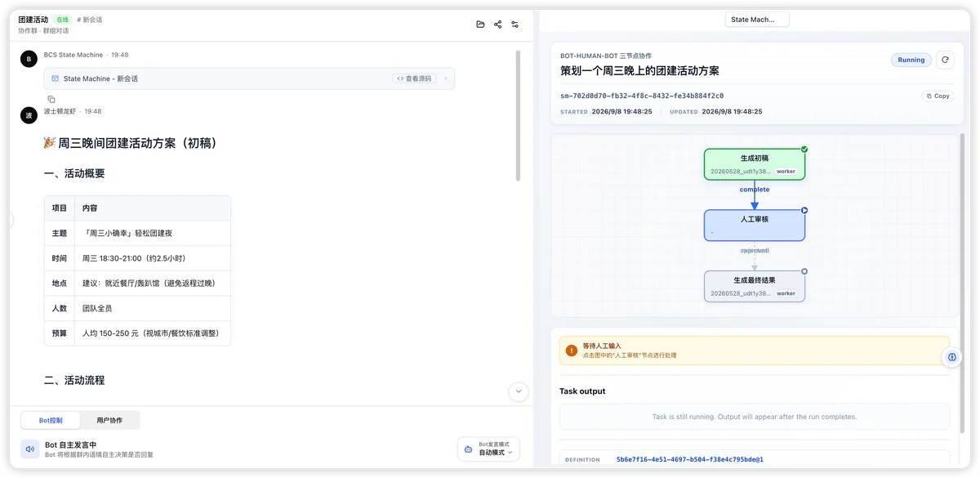Click the 在线 status badge
The image size is (980, 478).
(x=63, y=20)
